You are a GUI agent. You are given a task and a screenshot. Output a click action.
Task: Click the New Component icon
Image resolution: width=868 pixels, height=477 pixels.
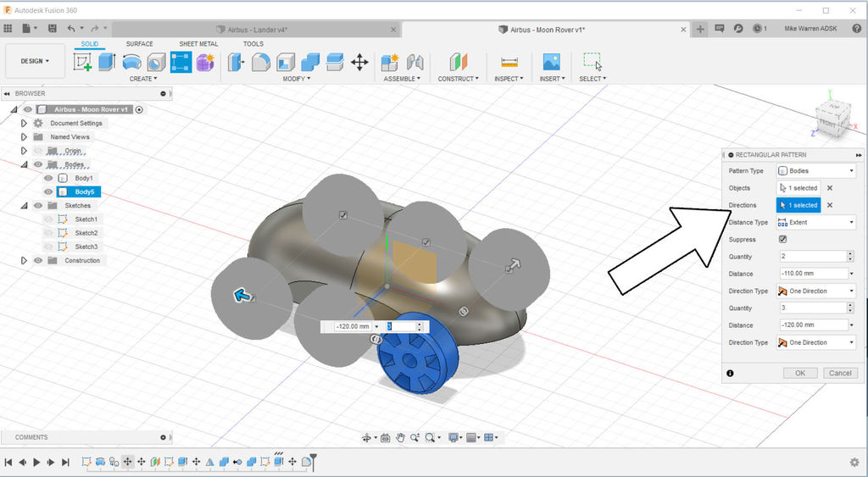tap(390, 62)
